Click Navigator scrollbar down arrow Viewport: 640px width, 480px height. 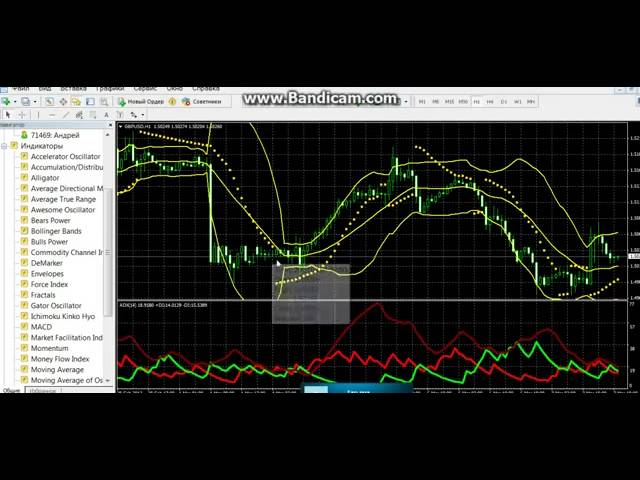(x=108, y=380)
